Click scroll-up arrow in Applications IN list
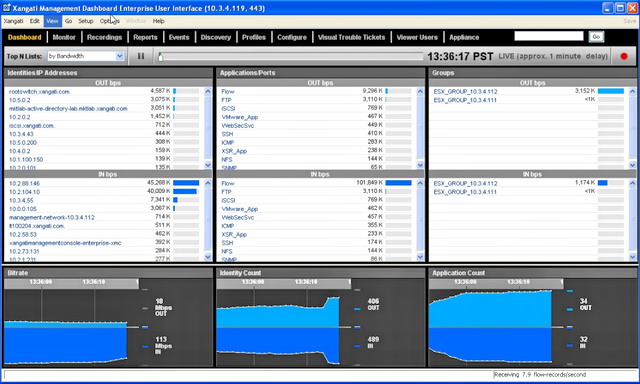This screenshot has width=640, height=384. (420, 183)
